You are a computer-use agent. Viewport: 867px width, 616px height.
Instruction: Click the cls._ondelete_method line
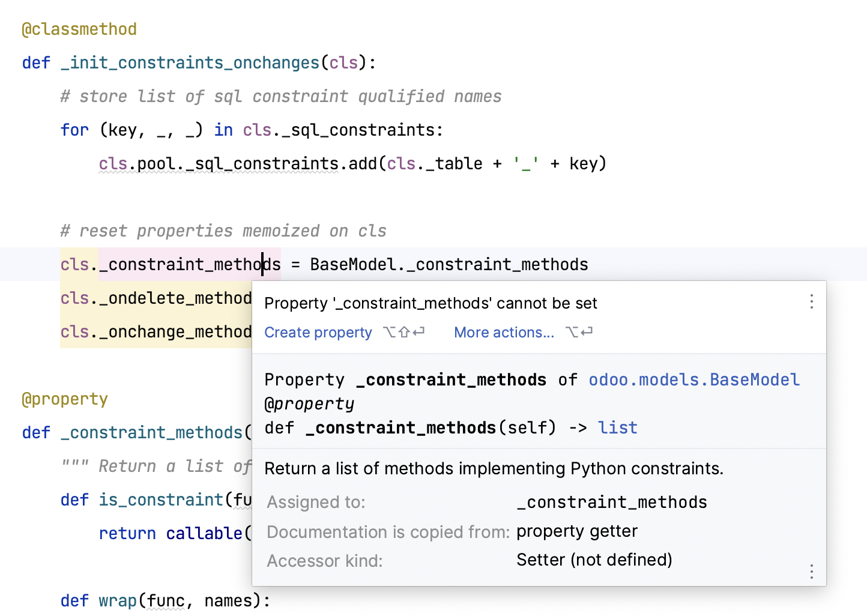155,298
